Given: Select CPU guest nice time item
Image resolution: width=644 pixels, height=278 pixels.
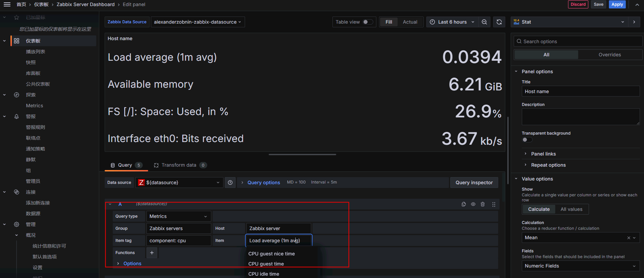Looking at the screenshot, I should click(x=271, y=254).
